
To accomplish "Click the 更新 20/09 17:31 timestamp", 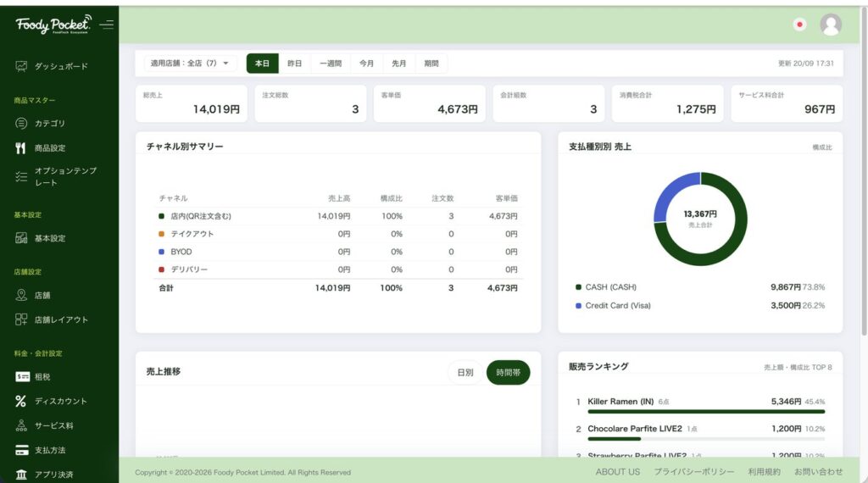I will pyautogui.click(x=806, y=63).
